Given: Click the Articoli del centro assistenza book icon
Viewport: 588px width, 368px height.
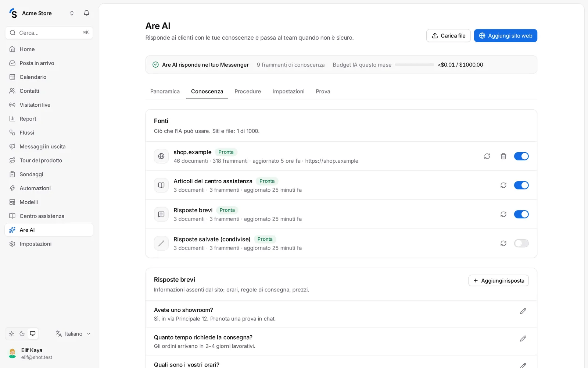Looking at the screenshot, I should [x=161, y=185].
